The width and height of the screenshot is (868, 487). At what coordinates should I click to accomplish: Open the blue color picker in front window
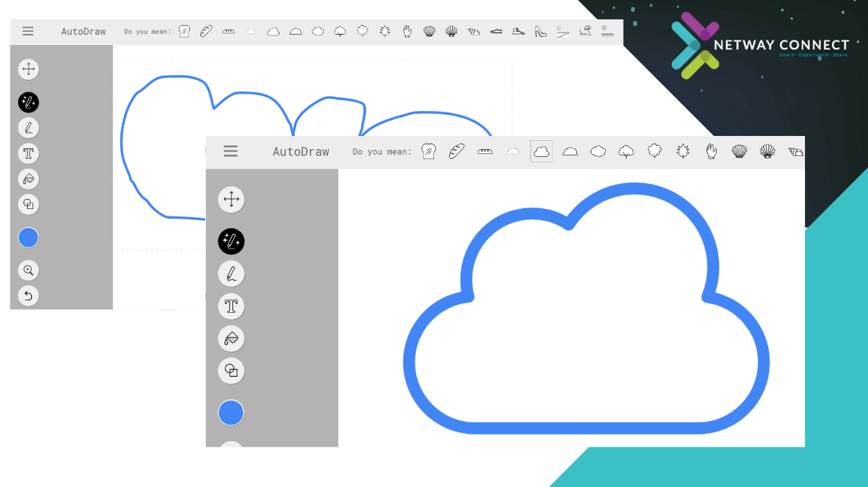point(231,413)
